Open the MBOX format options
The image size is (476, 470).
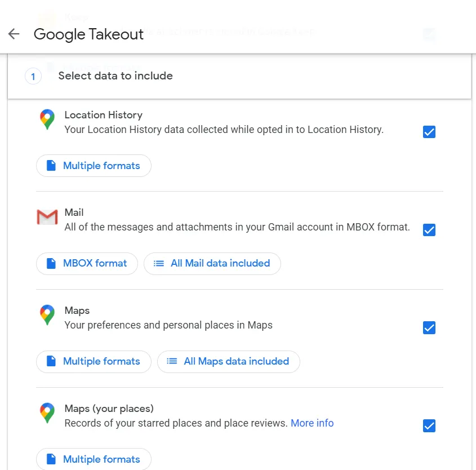point(87,263)
